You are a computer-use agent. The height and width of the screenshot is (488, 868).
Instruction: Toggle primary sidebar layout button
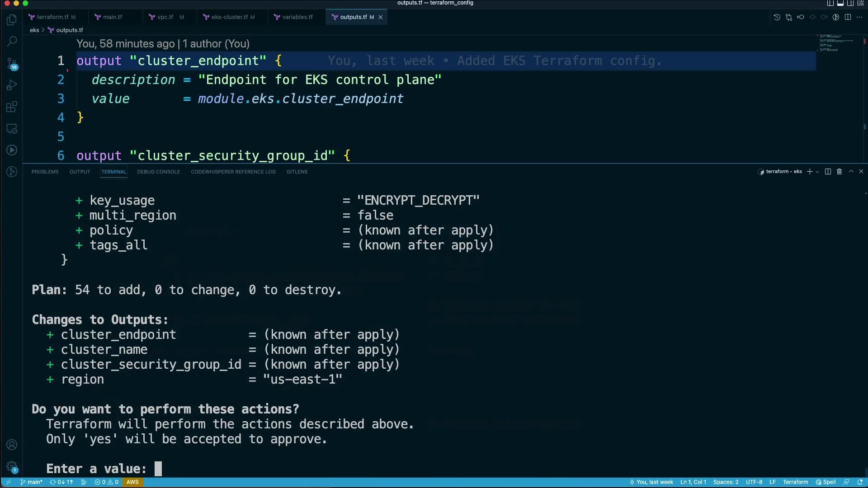[830, 3]
